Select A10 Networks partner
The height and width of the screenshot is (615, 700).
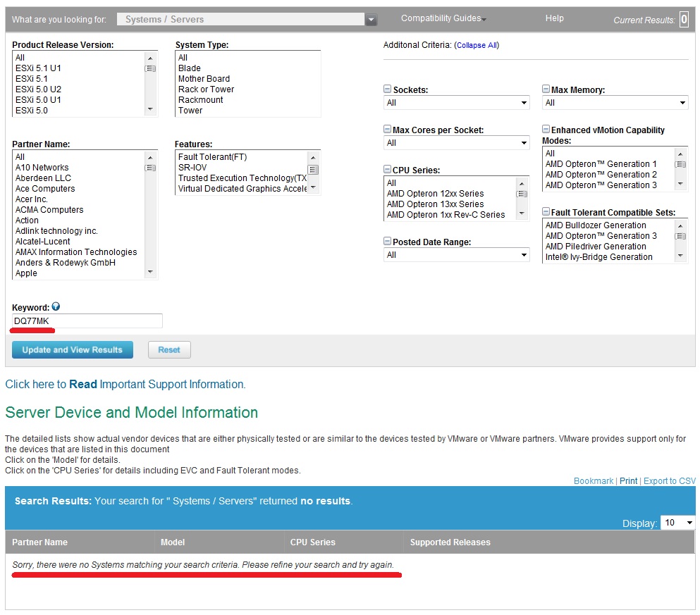click(42, 167)
